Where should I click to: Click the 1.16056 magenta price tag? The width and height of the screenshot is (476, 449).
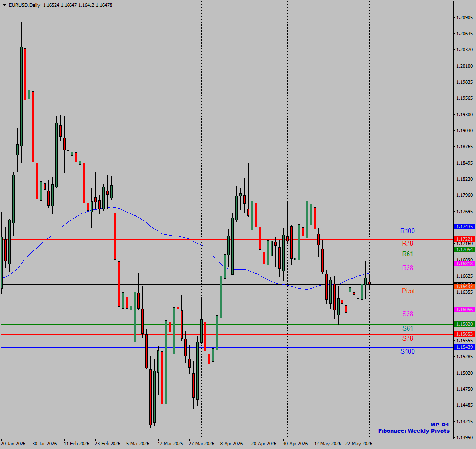pos(464,309)
